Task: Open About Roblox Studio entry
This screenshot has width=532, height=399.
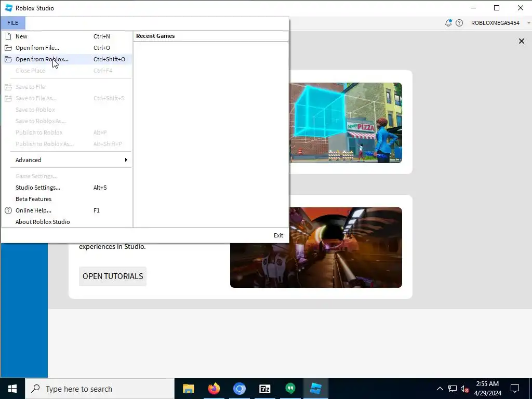Action: tap(67, 222)
